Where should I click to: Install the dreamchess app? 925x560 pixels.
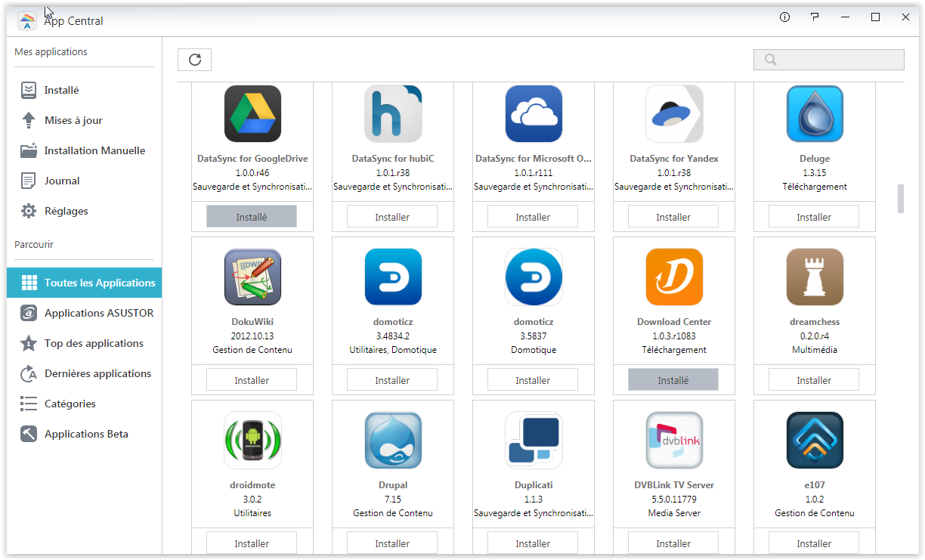pyautogui.click(x=814, y=380)
